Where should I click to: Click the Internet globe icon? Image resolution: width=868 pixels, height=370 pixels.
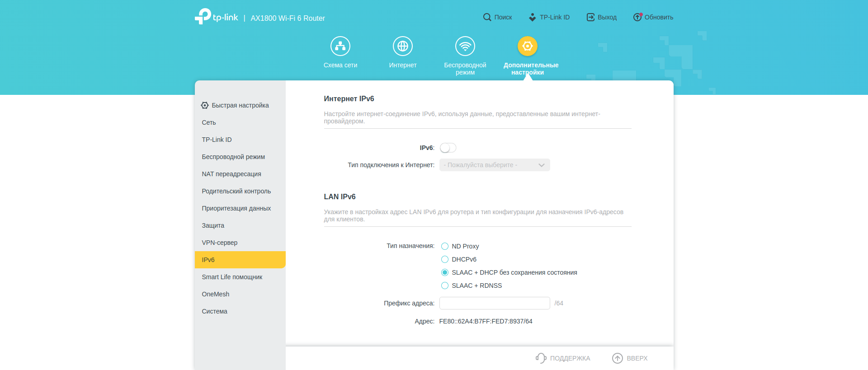(402, 46)
